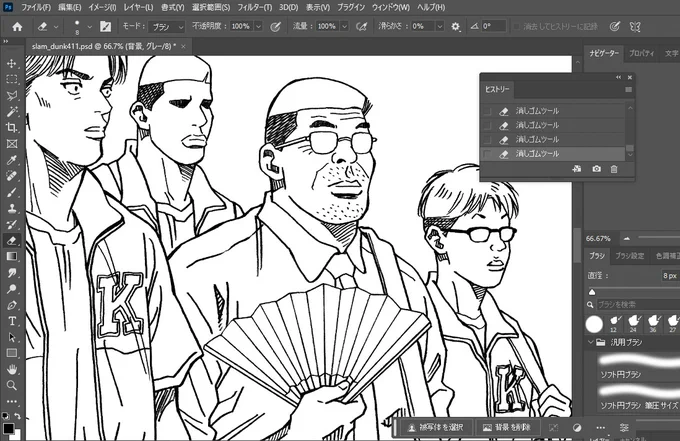Select the Brush tool in toolbar

click(x=12, y=192)
